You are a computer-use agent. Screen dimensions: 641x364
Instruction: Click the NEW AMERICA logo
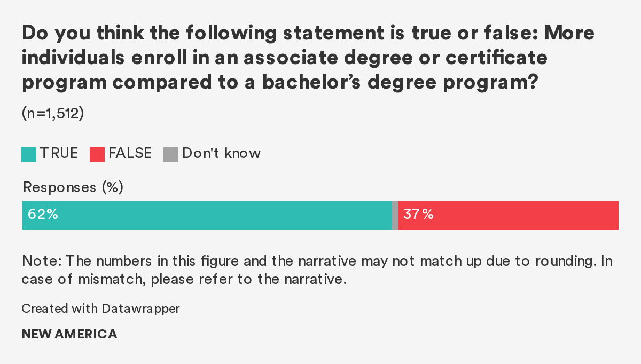[69, 335]
